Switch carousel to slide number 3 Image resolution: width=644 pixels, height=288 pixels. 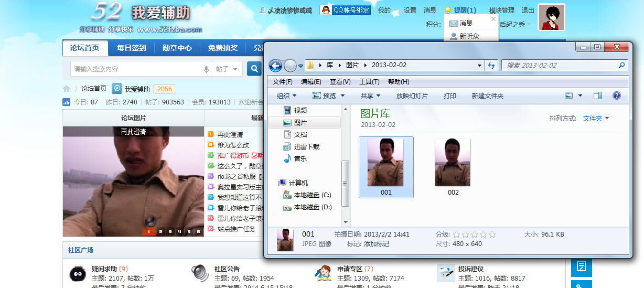click(x=169, y=231)
